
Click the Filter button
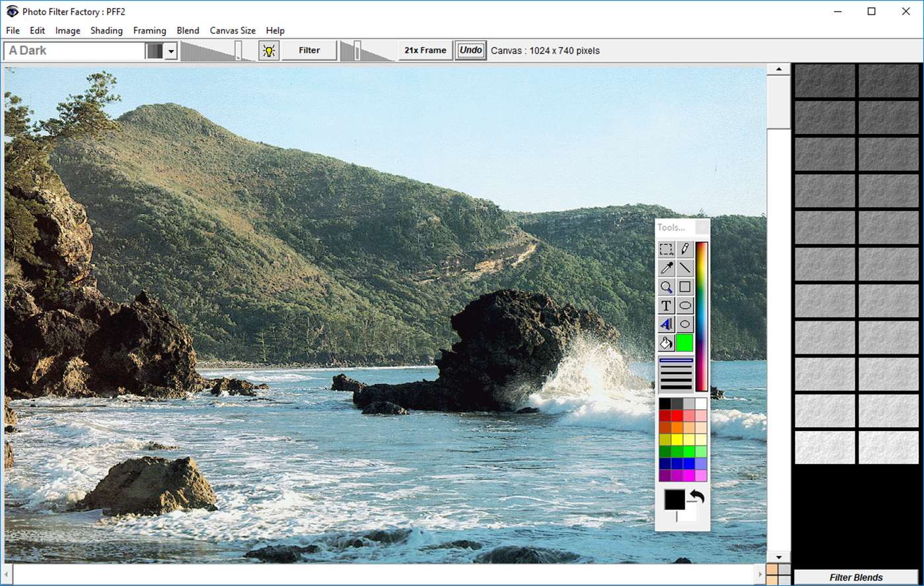309,51
